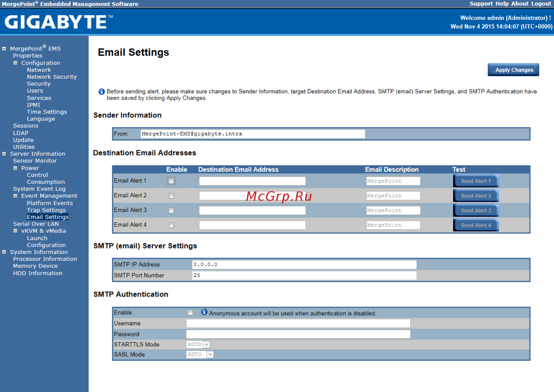554x392 pixels.
Task: Click the GIGABYTE logo
Action: click(x=59, y=22)
